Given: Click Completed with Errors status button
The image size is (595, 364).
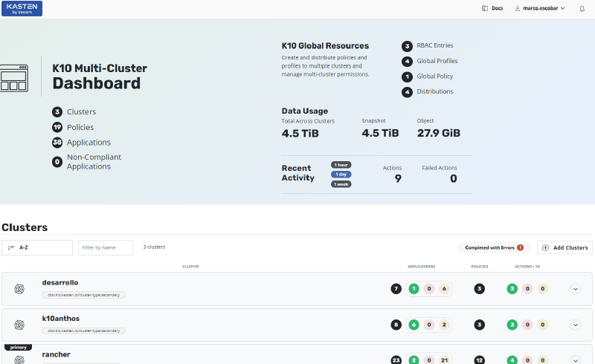Looking at the screenshot, I should (494, 247).
